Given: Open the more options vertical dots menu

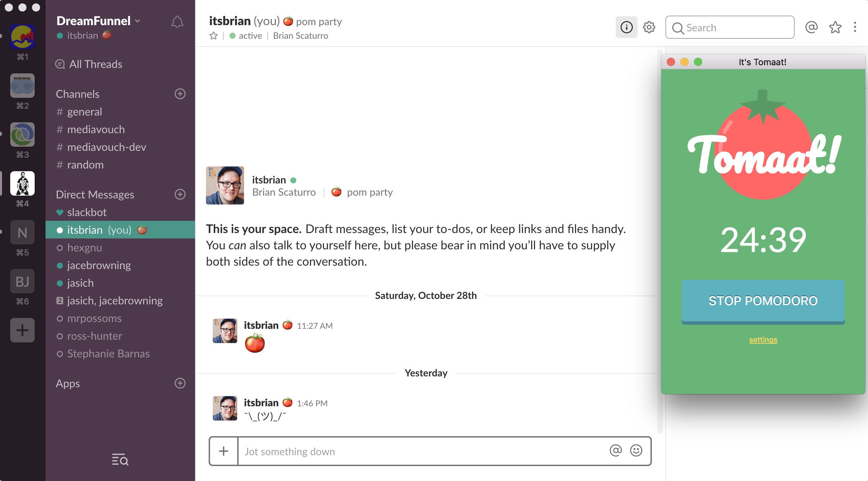Looking at the screenshot, I should (855, 27).
